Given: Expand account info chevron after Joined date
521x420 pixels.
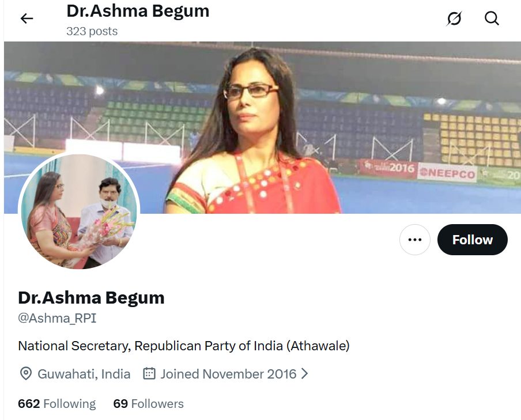Looking at the screenshot, I should 304,374.
